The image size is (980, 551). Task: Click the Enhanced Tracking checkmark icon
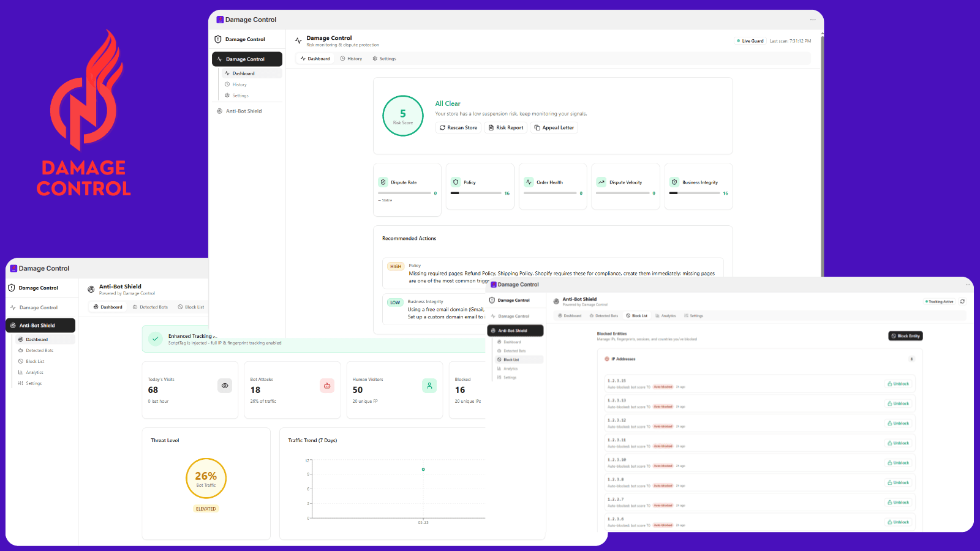[156, 339]
